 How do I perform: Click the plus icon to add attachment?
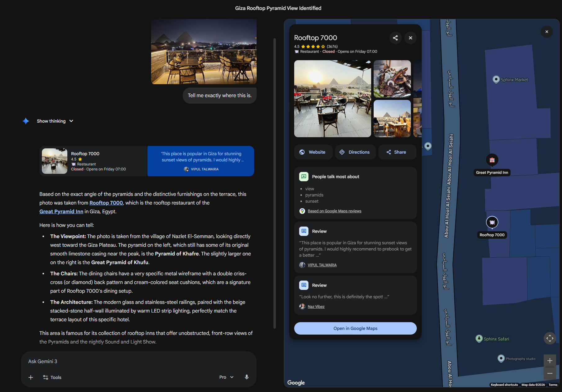click(31, 377)
